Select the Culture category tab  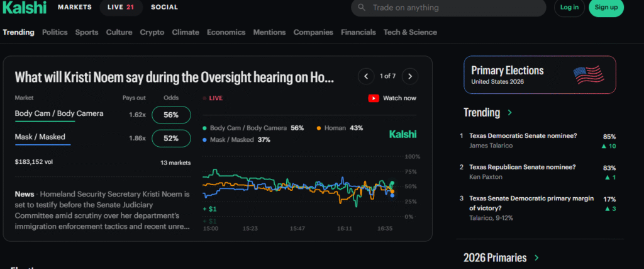point(119,32)
